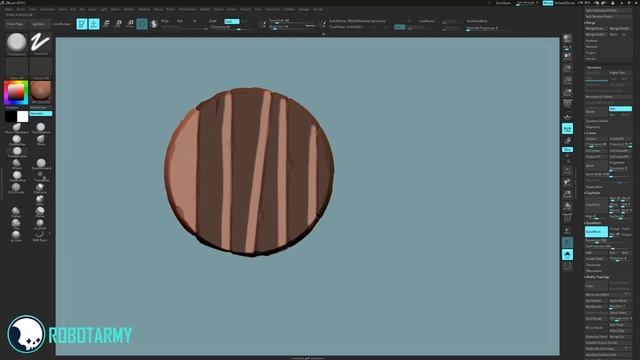Open the LightBox button

click(x=38, y=24)
